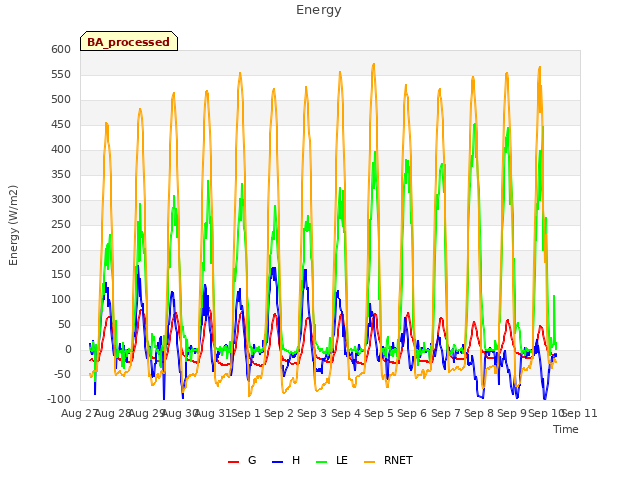Click the G legend label
Viewport: 640px width, 480px height.
click(252, 460)
